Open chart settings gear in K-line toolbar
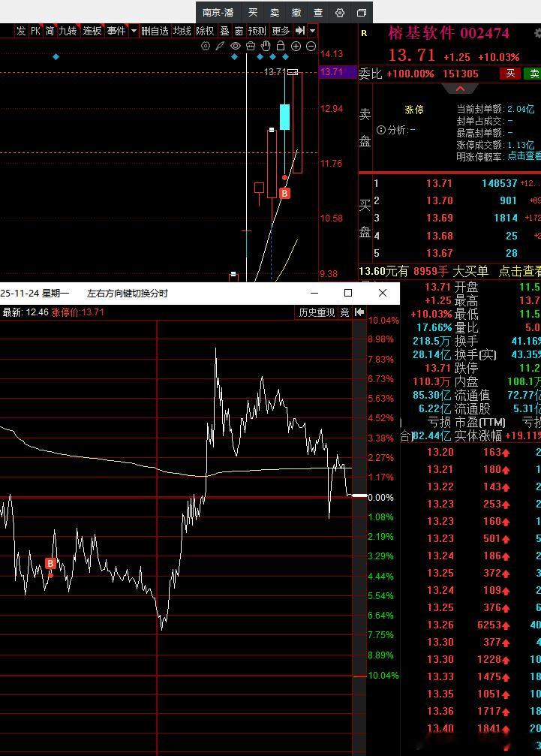This screenshot has height=756, width=541. pos(206,47)
